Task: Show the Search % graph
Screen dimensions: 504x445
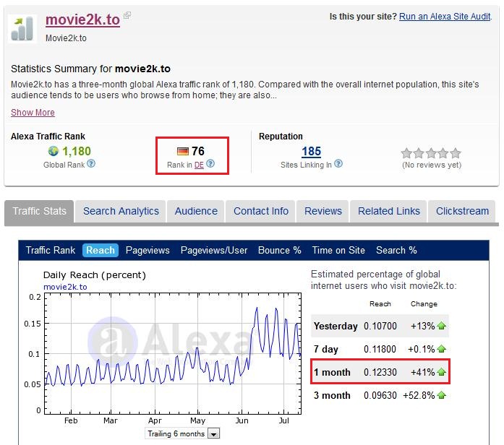Action: point(396,250)
